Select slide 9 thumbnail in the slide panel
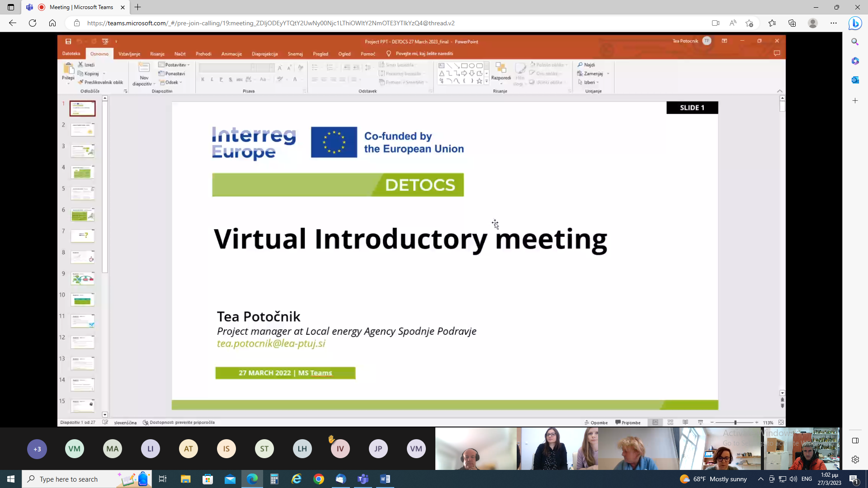 tap(82, 278)
